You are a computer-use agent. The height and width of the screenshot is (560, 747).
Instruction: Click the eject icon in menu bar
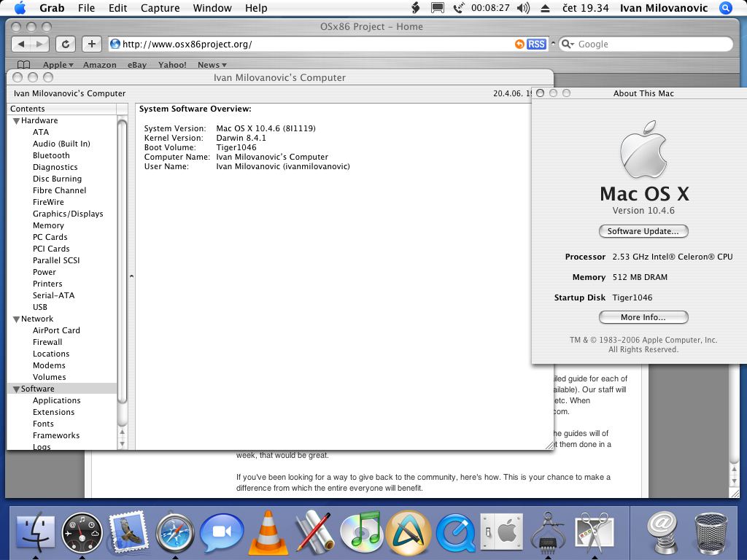click(546, 8)
